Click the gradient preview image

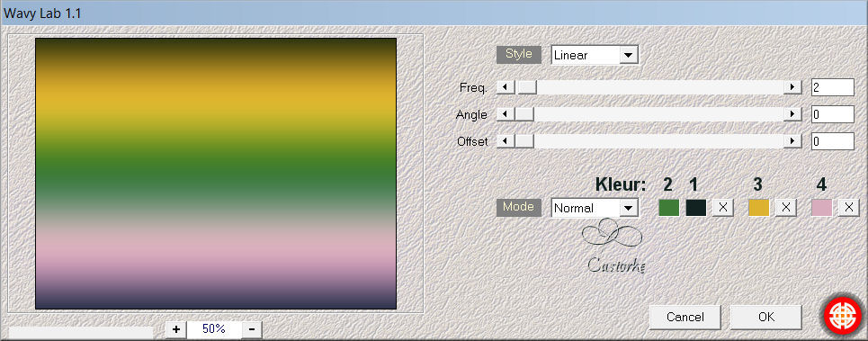[x=216, y=174]
